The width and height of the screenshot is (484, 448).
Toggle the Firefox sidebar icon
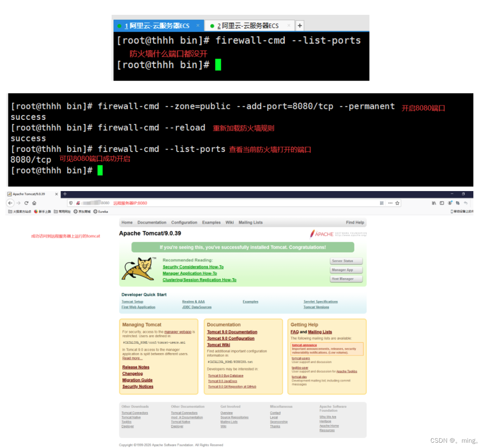(442, 203)
